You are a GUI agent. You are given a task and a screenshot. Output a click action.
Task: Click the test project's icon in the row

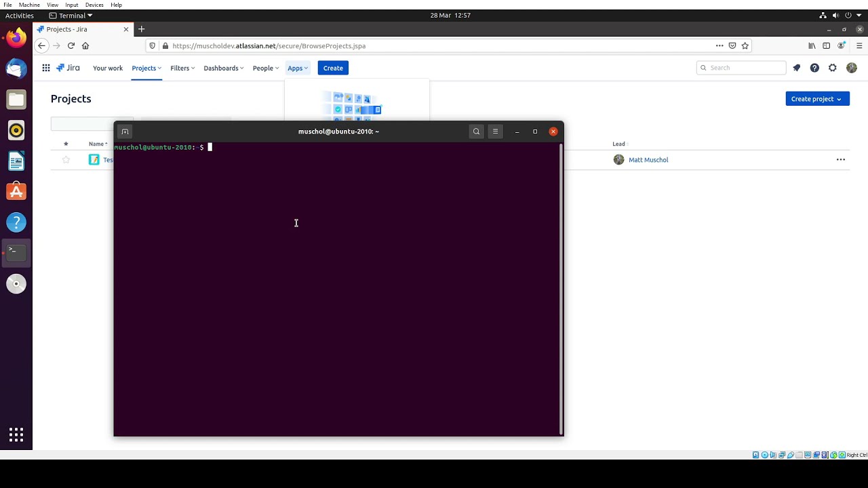[x=94, y=160]
